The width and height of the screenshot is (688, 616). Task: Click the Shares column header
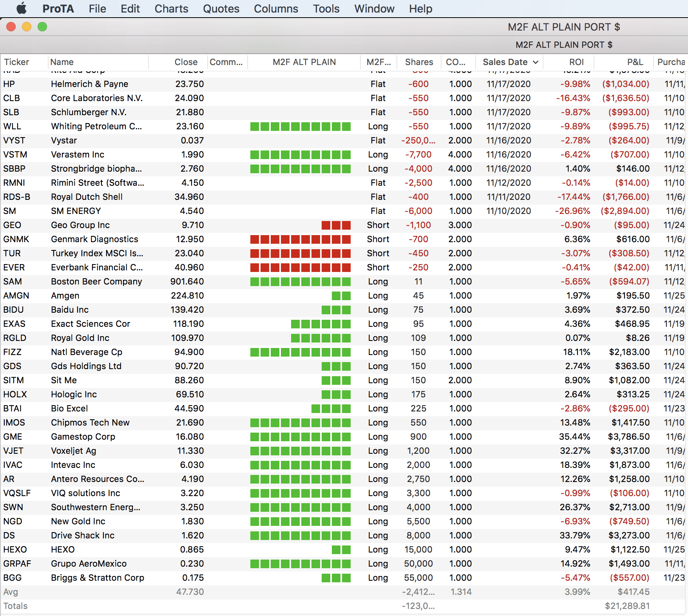pos(419,62)
